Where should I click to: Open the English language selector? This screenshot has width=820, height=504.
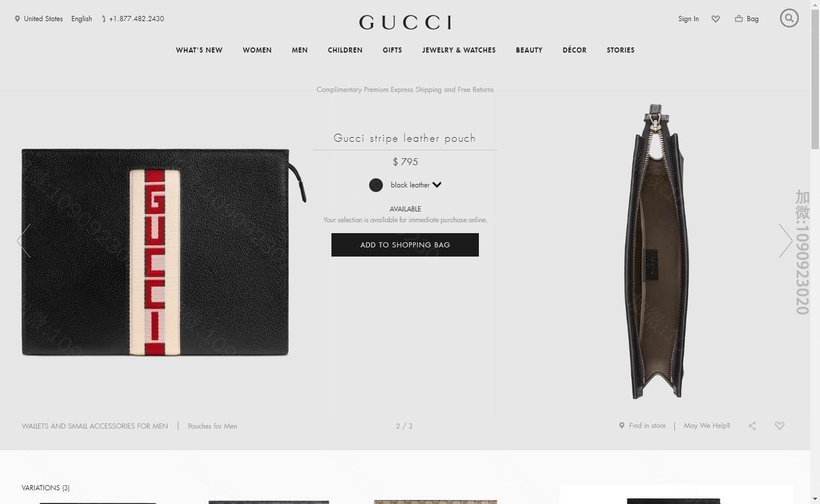(82, 19)
